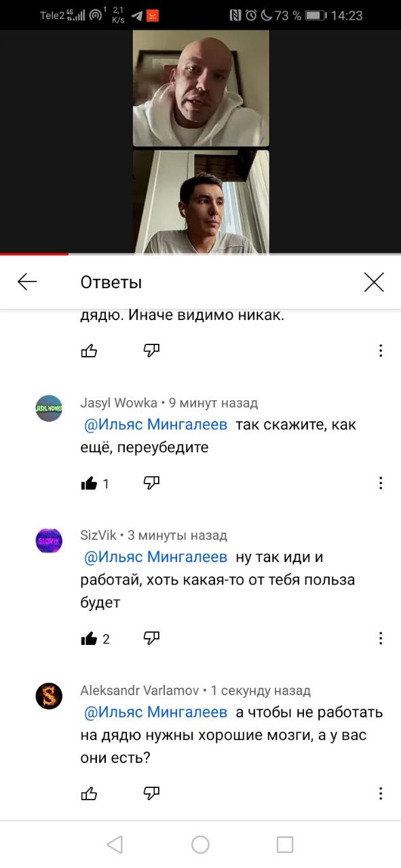Seek on the red video progress bar
This screenshot has height=868, width=401.
point(200,254)
